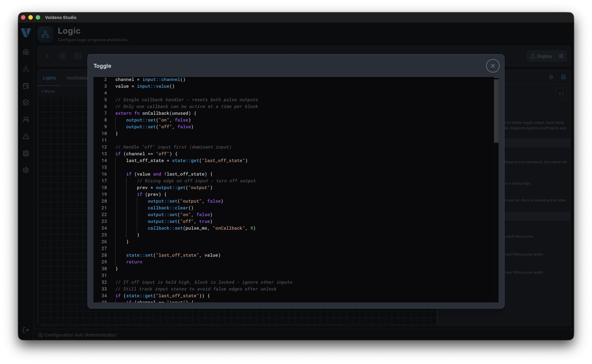Screen dimensions: 592x364
Task: Close the Toggle code dialog
Action: [493, 66]
